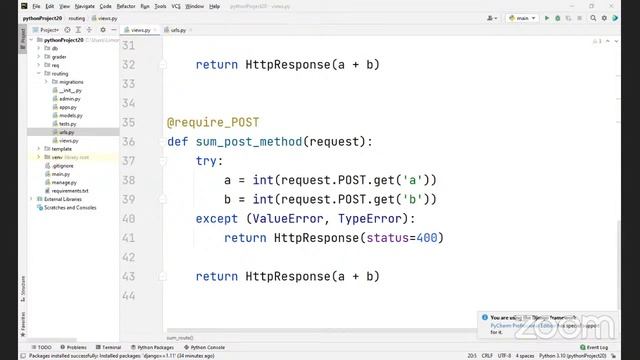640x360 pixels.
Task: Collapse sum_post_method with line 36 fold marker
Action: [x=162, y=142]
